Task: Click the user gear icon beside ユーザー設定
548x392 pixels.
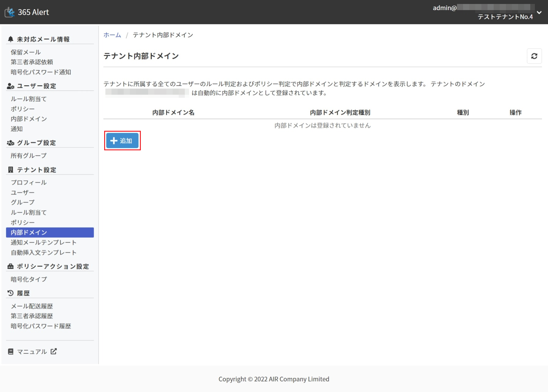Action: (x=11, y=86)
